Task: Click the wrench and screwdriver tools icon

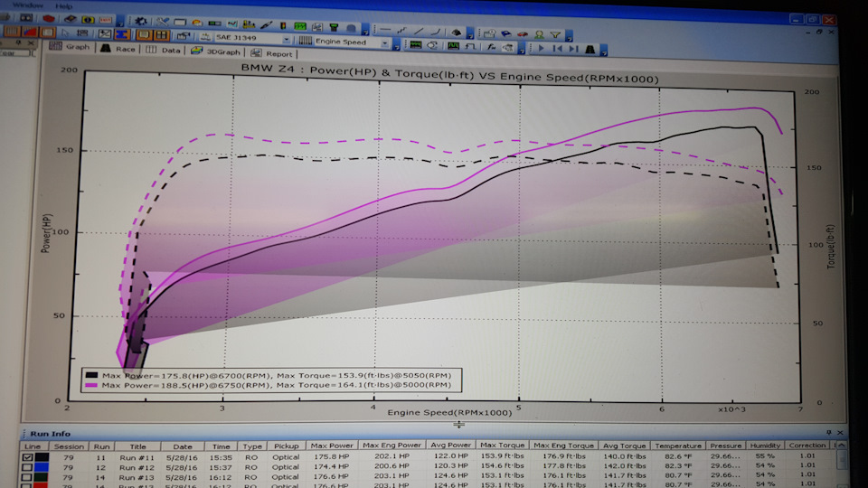Action: pyautogui.click(x=162, y=22)
